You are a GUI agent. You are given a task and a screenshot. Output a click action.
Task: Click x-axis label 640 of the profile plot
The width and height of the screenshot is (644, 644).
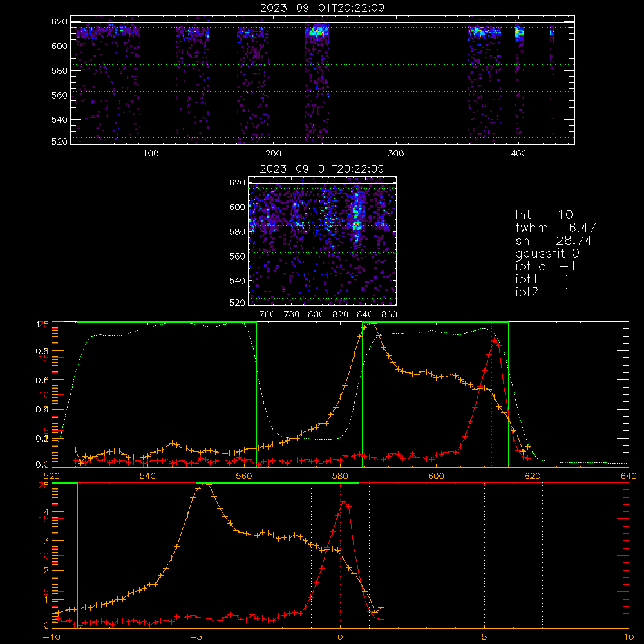coord(629,476)
